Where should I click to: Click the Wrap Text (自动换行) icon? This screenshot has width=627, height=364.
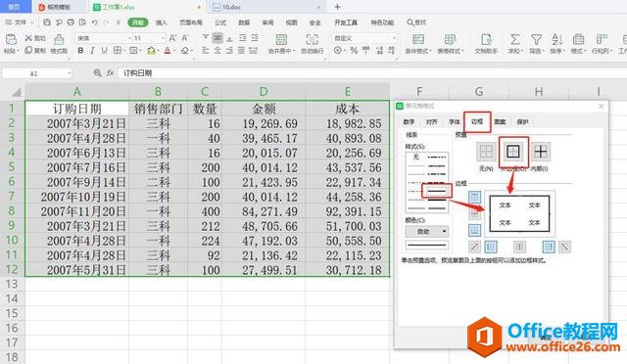click(x=312, y=39)
